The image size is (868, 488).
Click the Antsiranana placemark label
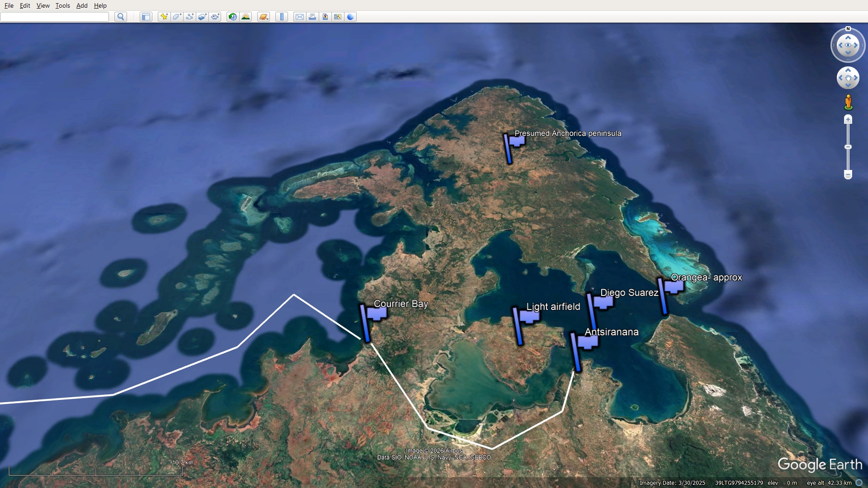[x=611, y=332]
